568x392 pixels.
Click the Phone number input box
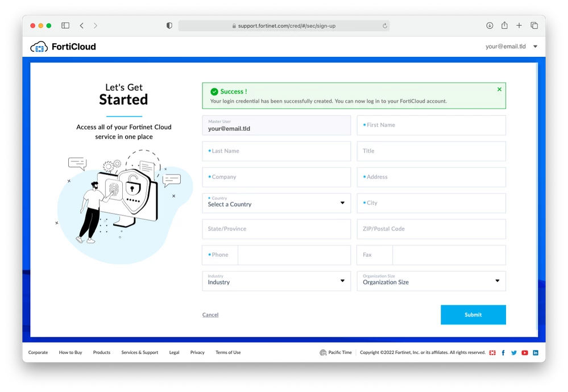pos(294,255)
